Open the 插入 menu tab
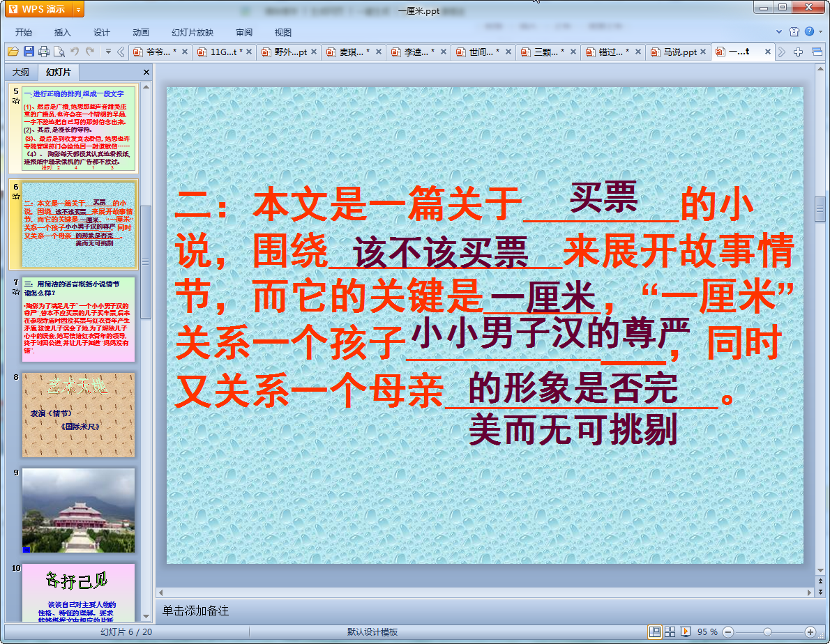This screenshot has height=644, width=830. coord(63,32)
